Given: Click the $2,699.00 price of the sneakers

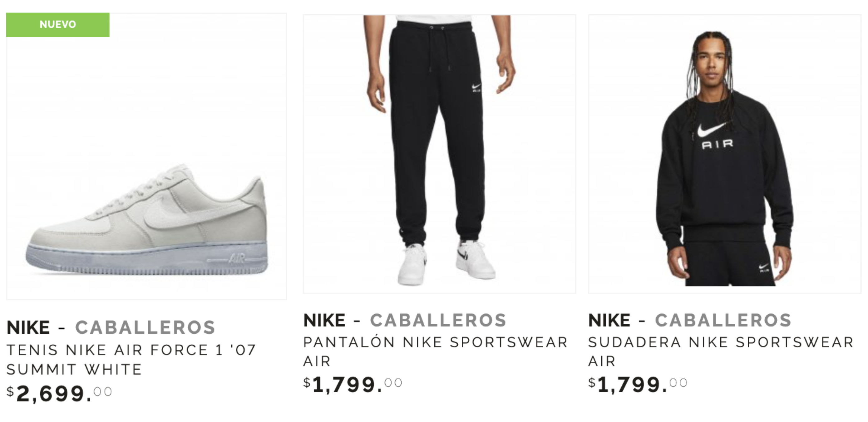Looking at the screenshot, I should tap(59, 393).
